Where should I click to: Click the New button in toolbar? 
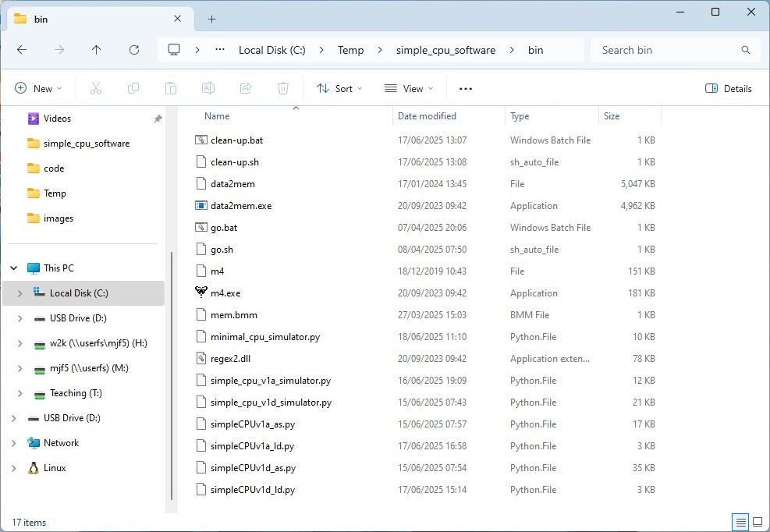coord(37,89)
